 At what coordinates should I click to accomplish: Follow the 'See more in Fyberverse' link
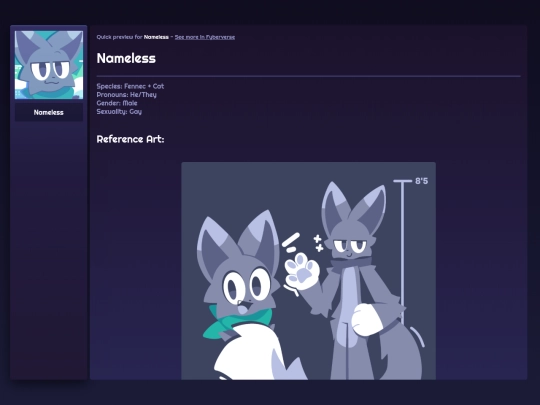tap(205, 37)
